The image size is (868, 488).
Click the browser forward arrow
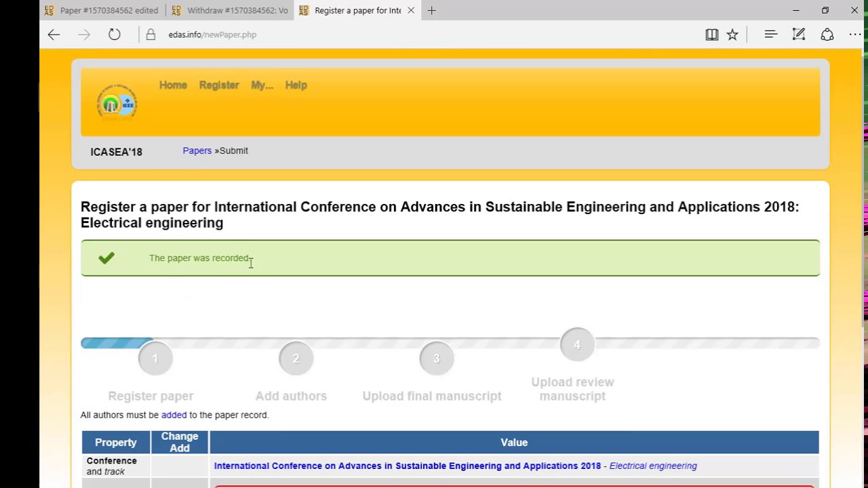point(84,35)
